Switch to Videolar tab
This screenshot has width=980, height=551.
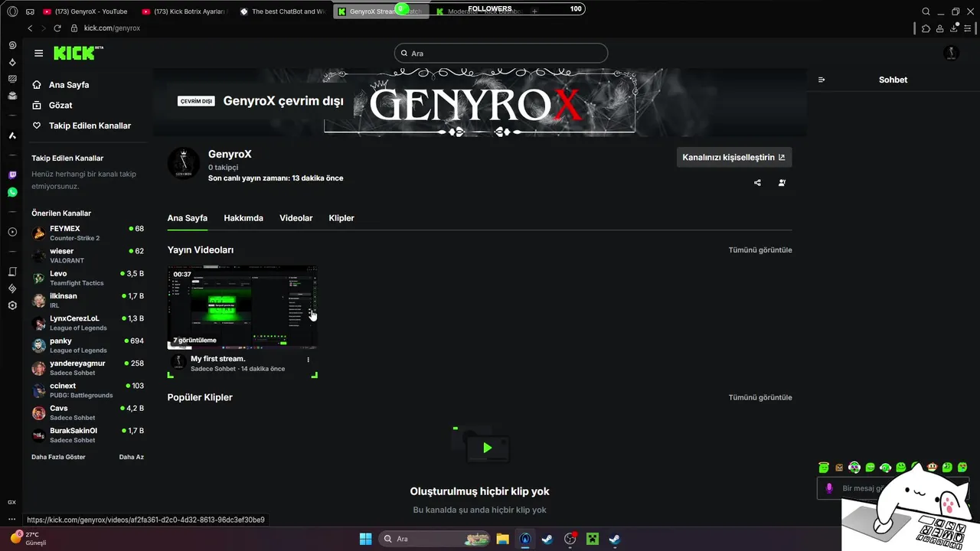point(296,218)
